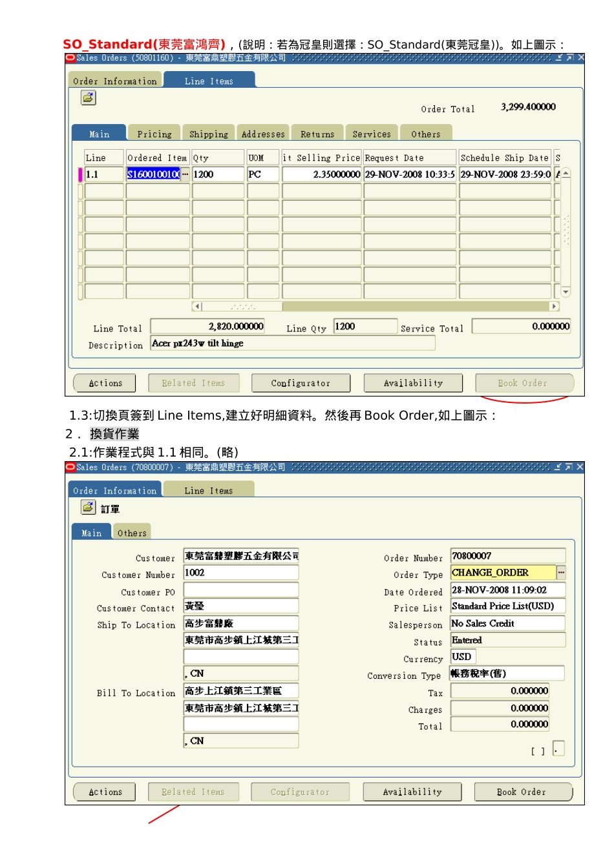
Task: Click Availability button in window 70800007
Action: click(412, 792)
